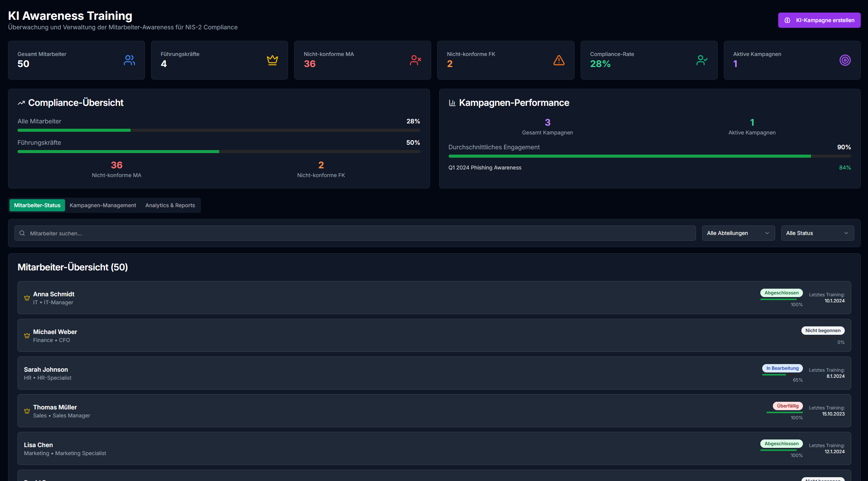Open the Alle Status dropdown
The image size is (868, 481).
817,233
